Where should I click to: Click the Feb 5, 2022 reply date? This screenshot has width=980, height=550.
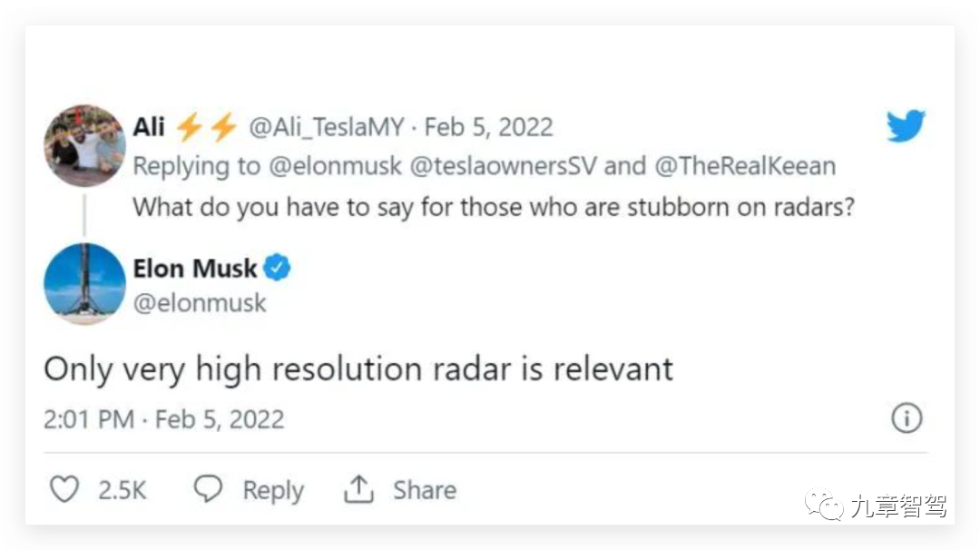tap(488, 127)
